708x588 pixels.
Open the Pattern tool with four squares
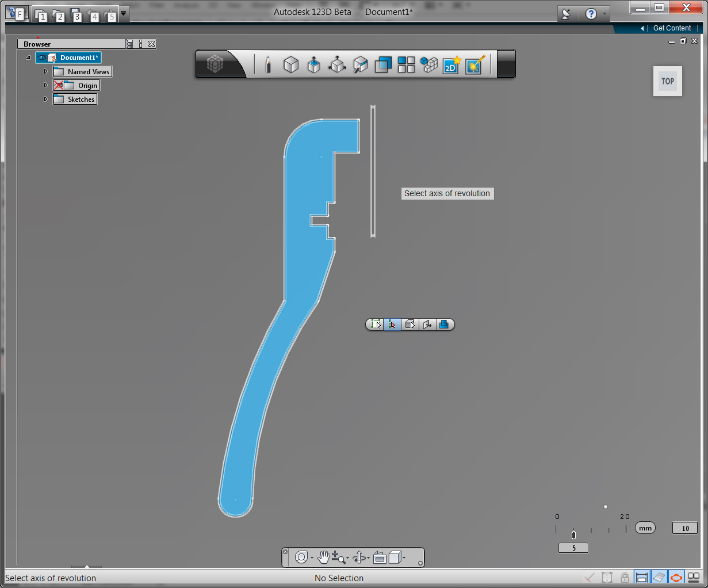[406, 64]
